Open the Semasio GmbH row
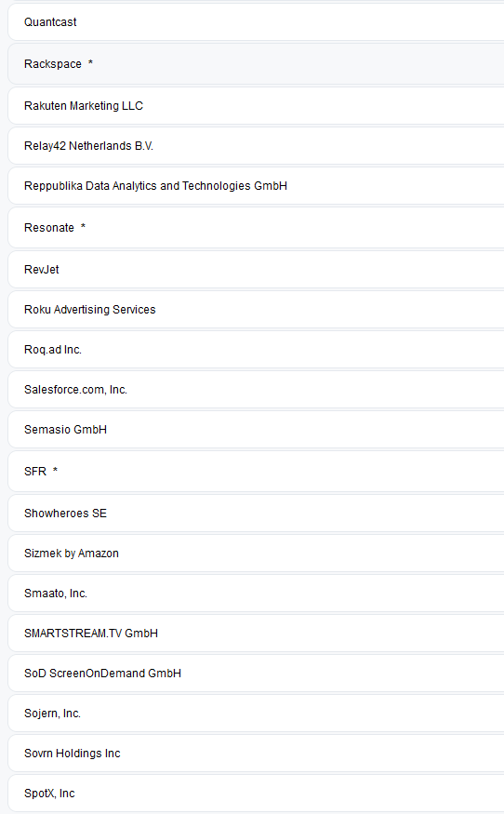Viewport: 504px width, 814px height. (257, 429)
